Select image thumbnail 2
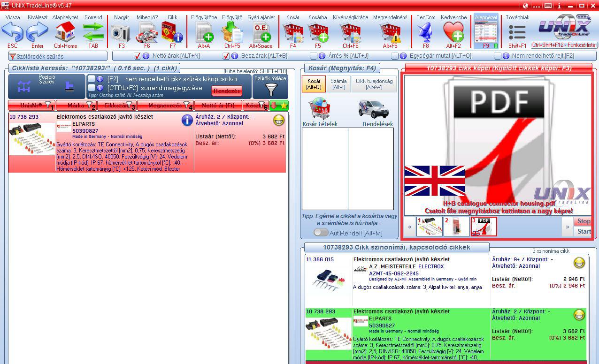The image size is (599, 364). click(x=456, y=227)
